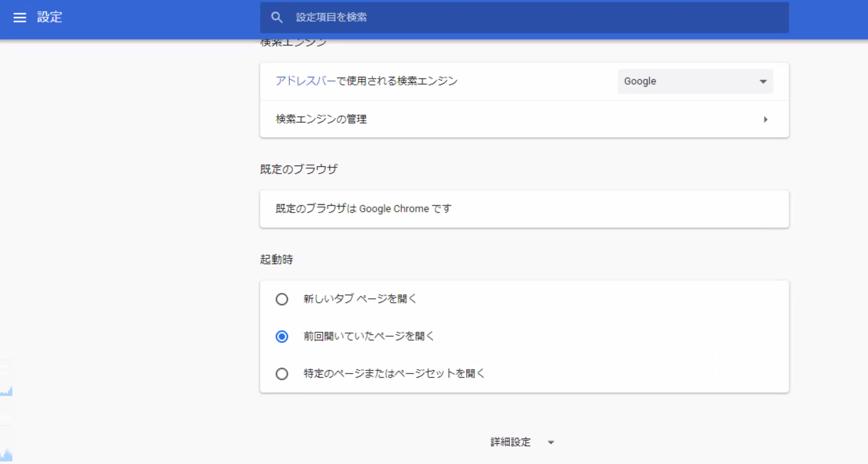
Task: Click the search engine dropdown arrow
Action: (763, 82)
